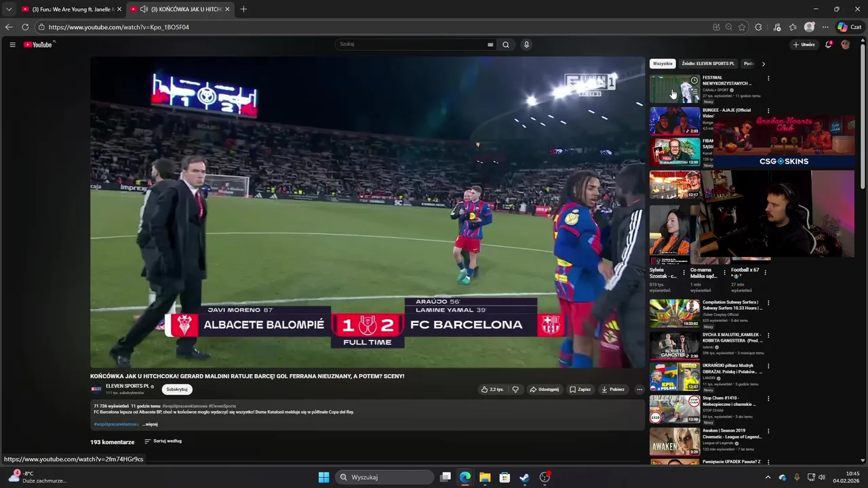Open options for Compilation Subway Surfers video
This screenshot has height=488, width=868.
click(768, 303)
